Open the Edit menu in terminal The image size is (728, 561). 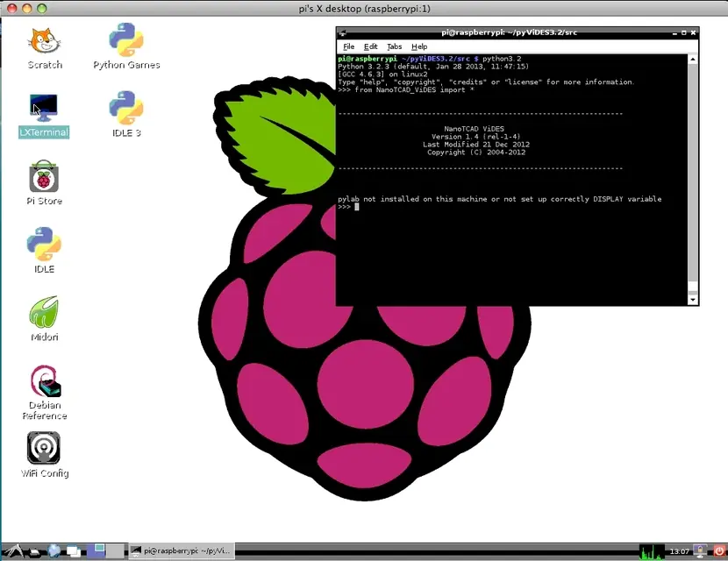[x=370, y=46]
